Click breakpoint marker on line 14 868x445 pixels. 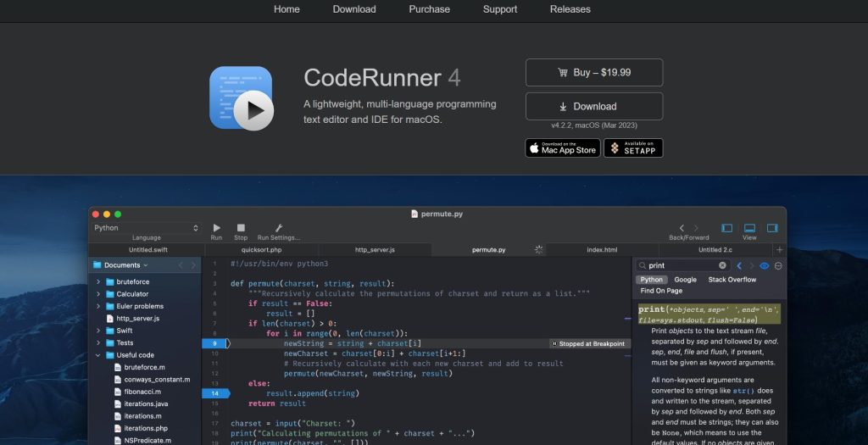215,393
